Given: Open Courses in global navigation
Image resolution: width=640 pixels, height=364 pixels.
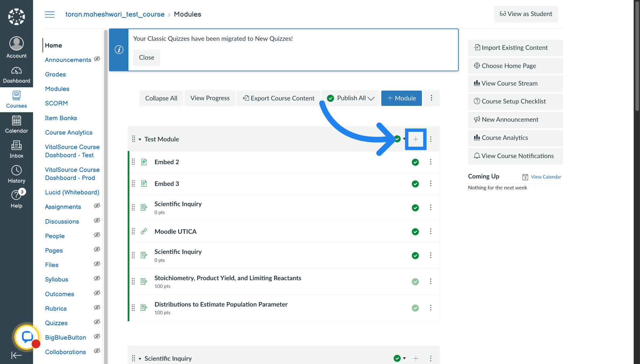Looking at the screenshot, I should coord(17,100).
